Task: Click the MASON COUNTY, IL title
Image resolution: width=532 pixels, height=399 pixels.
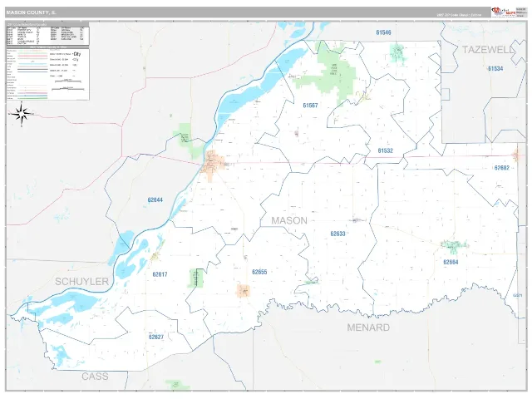Action: (31, 12)
